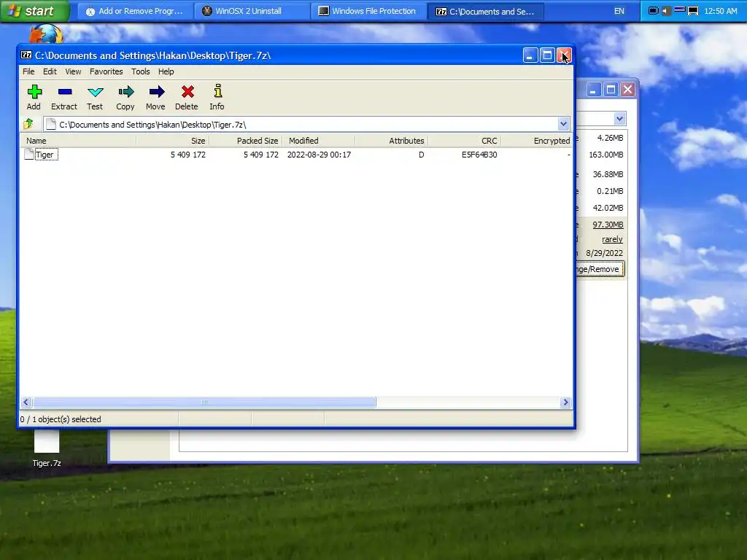Open the Start menu
747x560 pixels.
pos(34,11)
